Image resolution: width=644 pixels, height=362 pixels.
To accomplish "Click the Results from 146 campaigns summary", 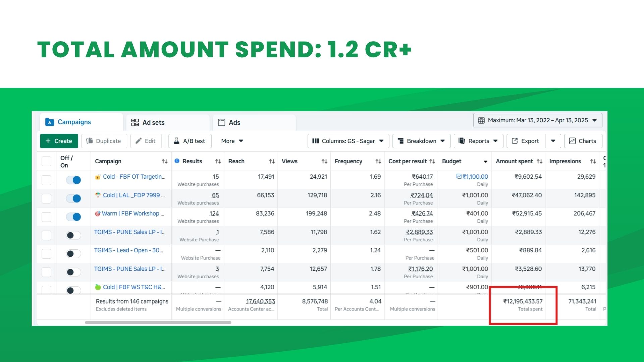I will pos(132,301).
